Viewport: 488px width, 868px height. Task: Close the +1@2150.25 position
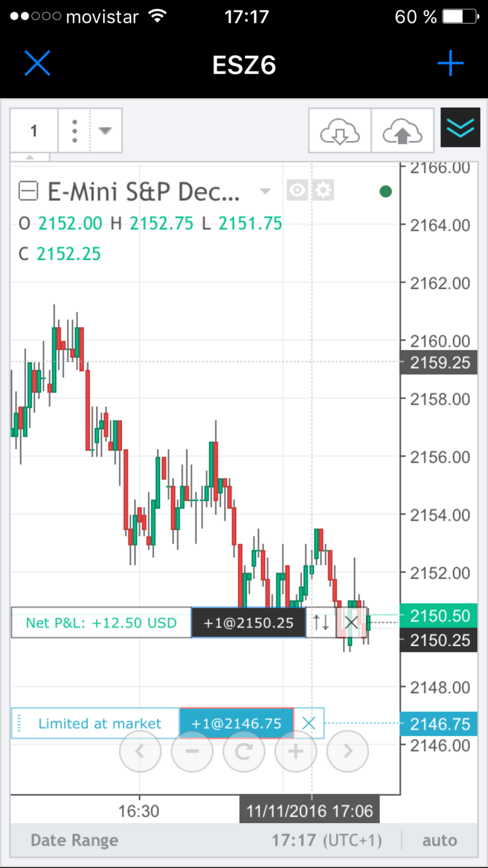pyautogui.click(x=351, y=622)
